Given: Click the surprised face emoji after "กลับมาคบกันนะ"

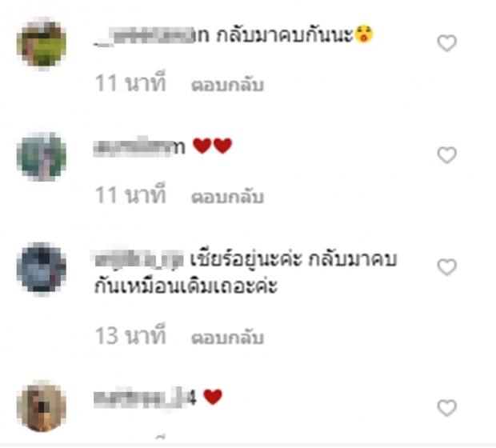Looking at the screenshot, I should coord(364,34).
